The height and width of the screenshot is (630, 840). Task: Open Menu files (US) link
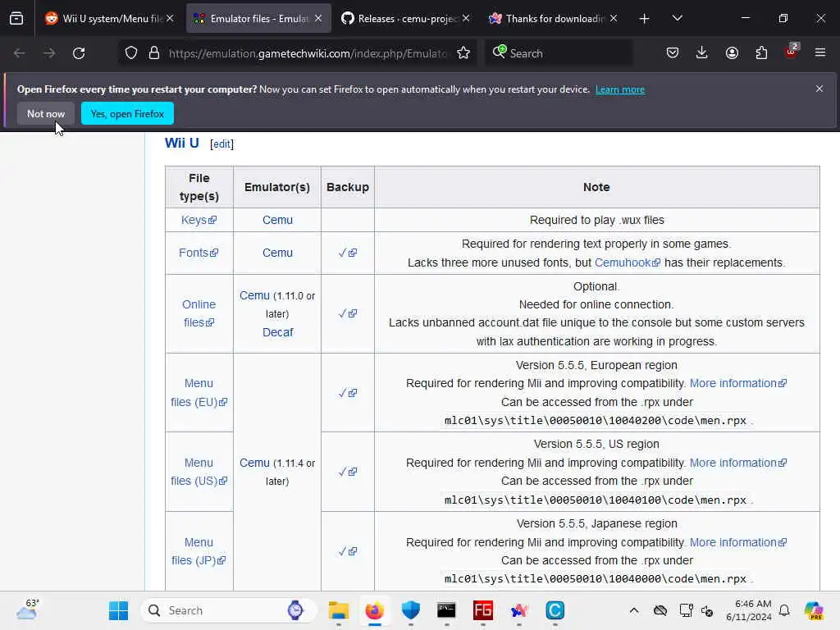[x=199, y=472]
